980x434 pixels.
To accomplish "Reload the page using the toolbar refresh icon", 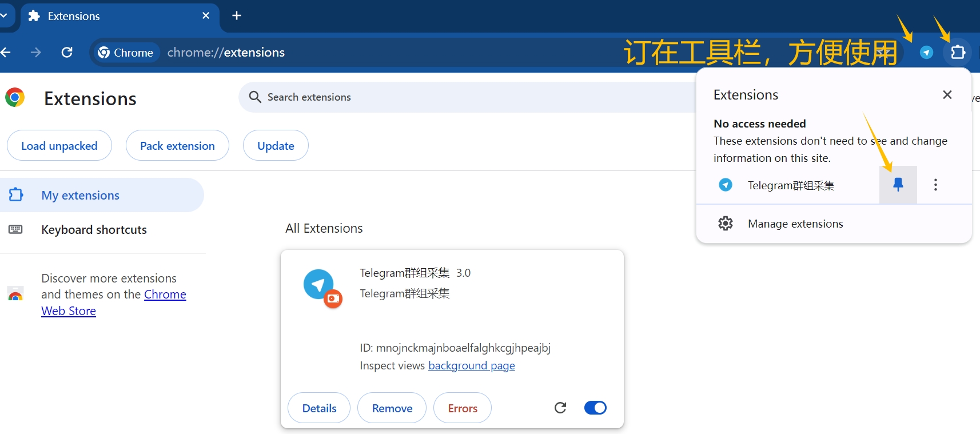I will click(67, 53).
